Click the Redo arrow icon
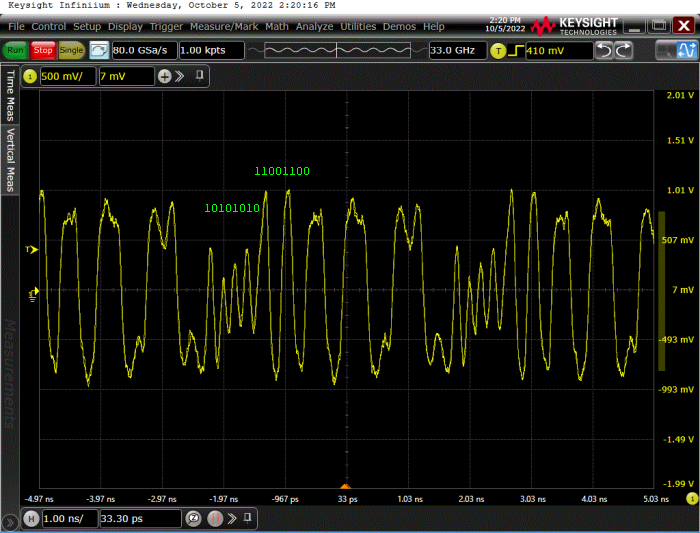The height and width of the screenshot is (533, 700). point(624,50)
